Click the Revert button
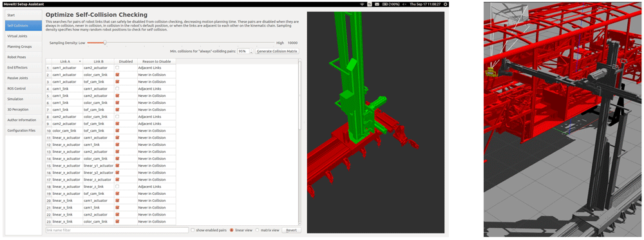This screenshot has width=644, height=240. tap(291, 230)
